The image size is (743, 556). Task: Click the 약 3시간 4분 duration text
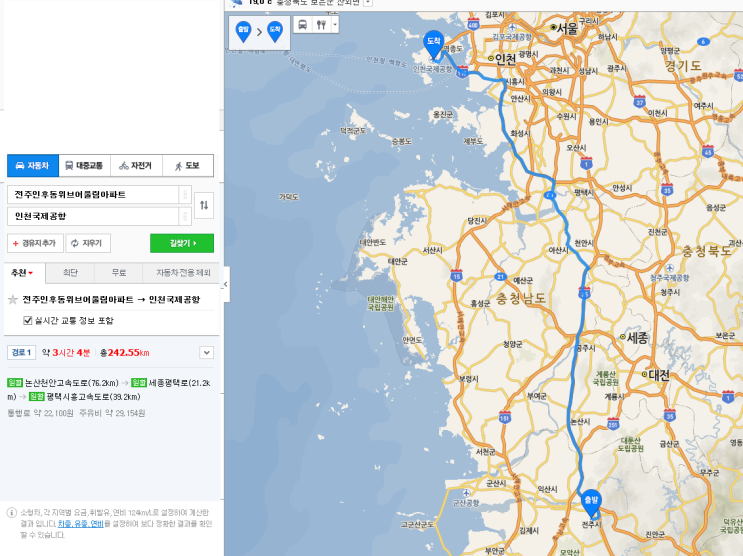click(x=66, y=353)
